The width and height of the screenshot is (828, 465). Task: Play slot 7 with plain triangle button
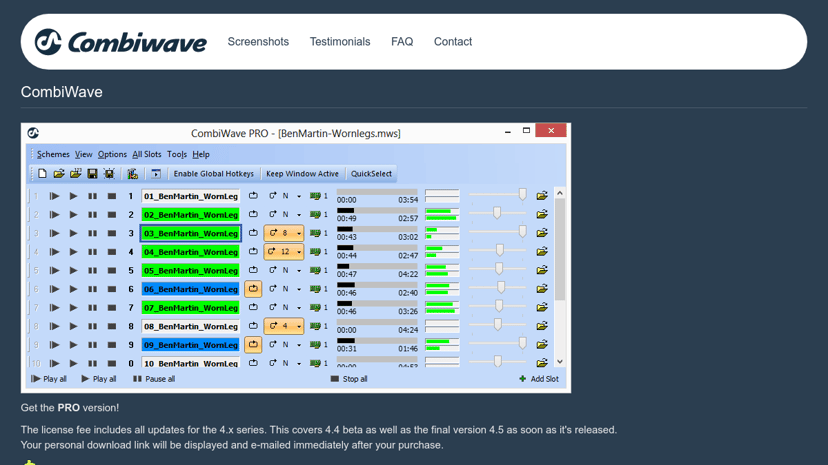point(73,308)
